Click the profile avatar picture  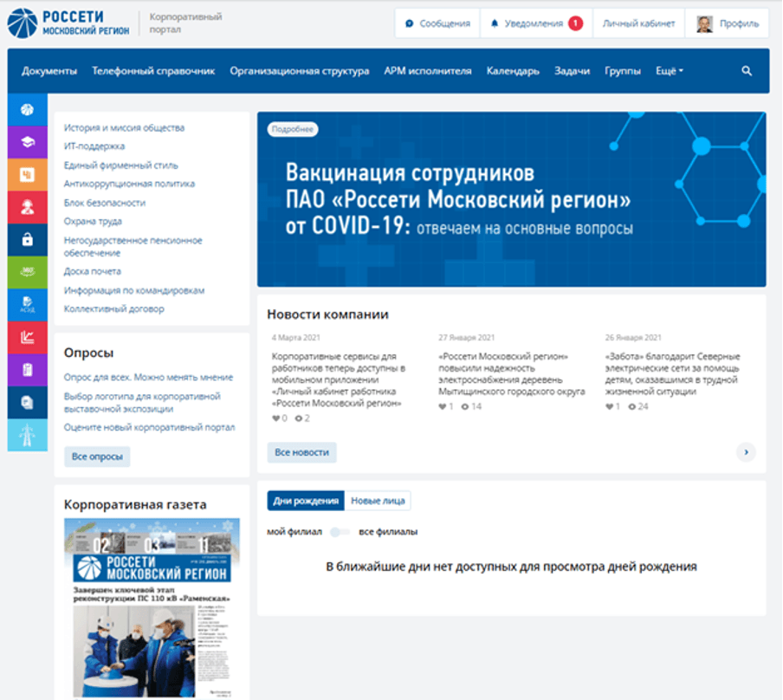click(x=704, y=23)
